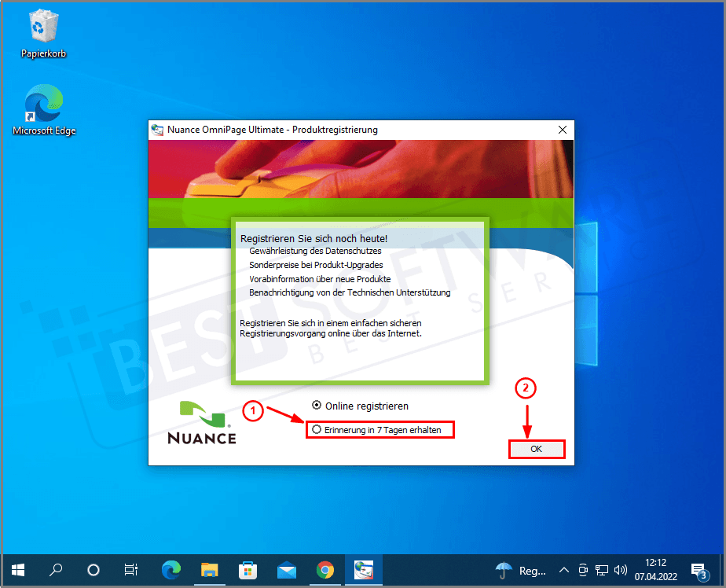Confirm the registration dialog with OK
The height and width of the screenshot is (588, 726).
point(537,449)
